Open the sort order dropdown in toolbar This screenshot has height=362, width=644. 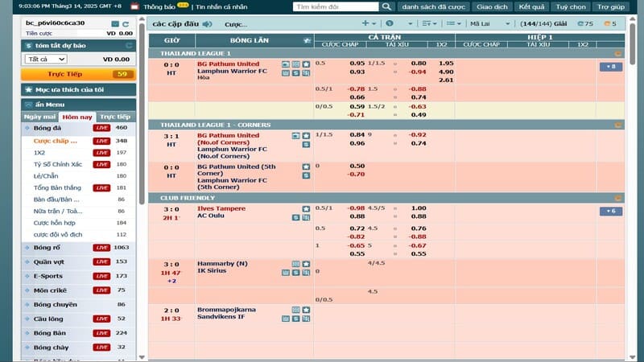click(x=429, y=24)
